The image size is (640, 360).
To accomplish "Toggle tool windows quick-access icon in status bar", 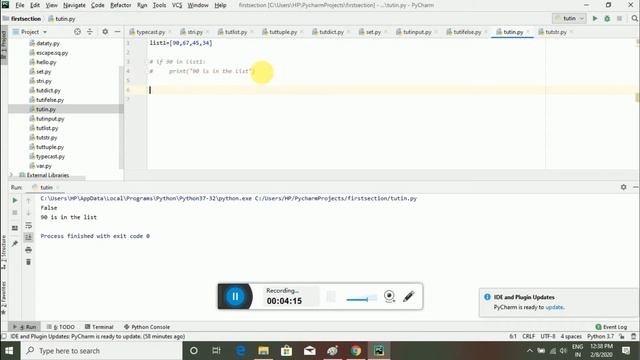I will [x=4, y=336].
